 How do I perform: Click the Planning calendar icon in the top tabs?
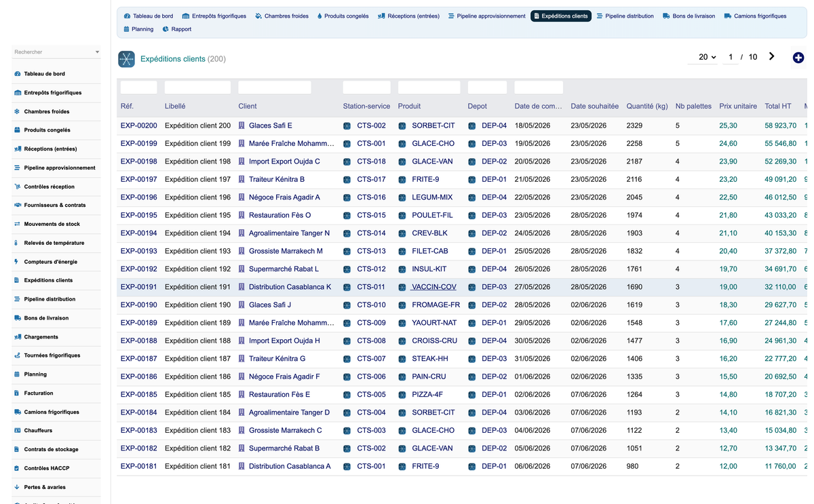click(x=126, y=29)
